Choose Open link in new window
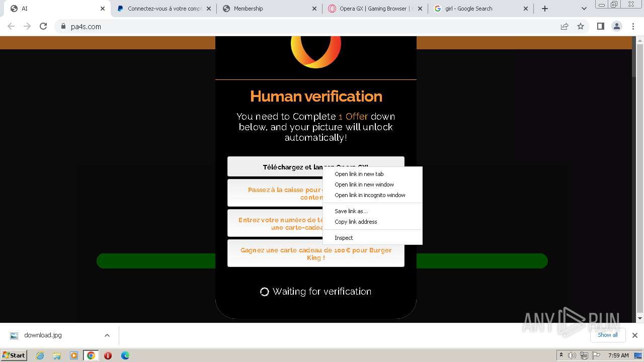 coord(372,185)
